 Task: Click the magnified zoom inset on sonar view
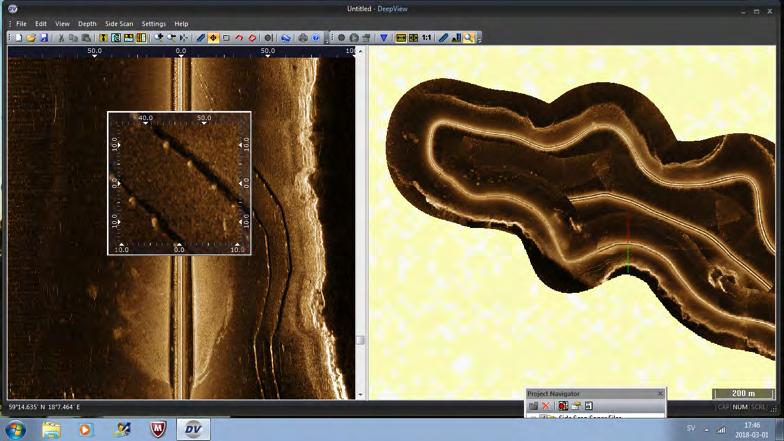pyautogui.click(x=179, y=183)
